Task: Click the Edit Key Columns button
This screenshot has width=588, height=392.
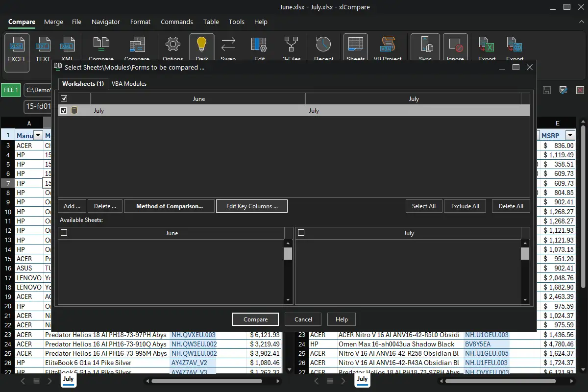Action: (x=252, y=206)
